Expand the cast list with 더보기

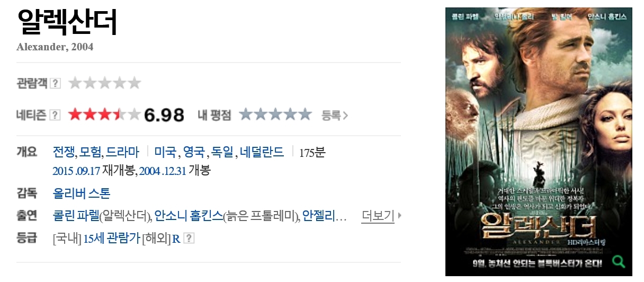[378, 216]
